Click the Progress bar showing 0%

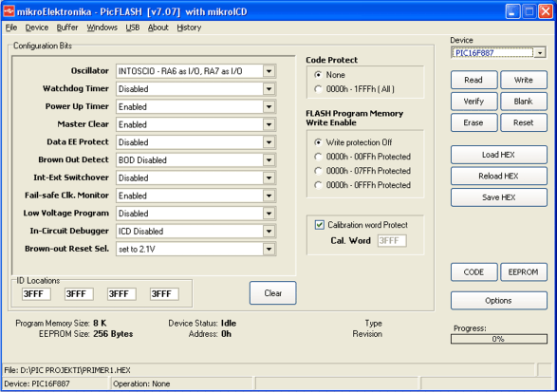499,339
